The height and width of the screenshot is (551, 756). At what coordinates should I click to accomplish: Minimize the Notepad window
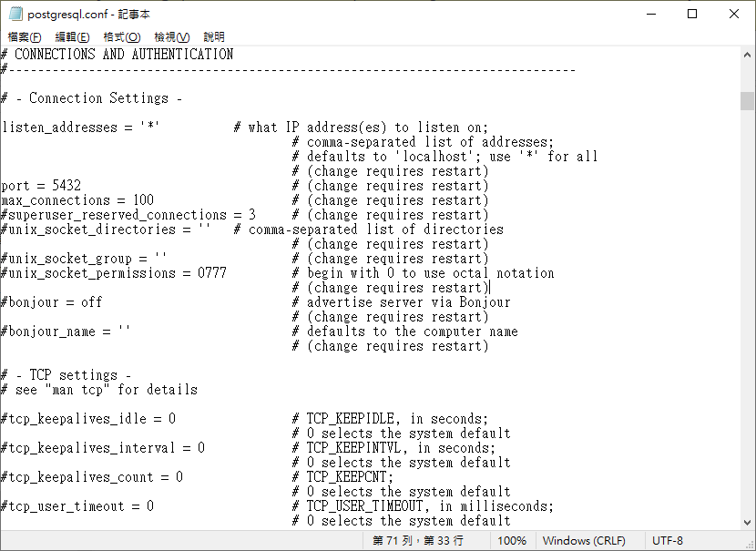tap(651, 14)
